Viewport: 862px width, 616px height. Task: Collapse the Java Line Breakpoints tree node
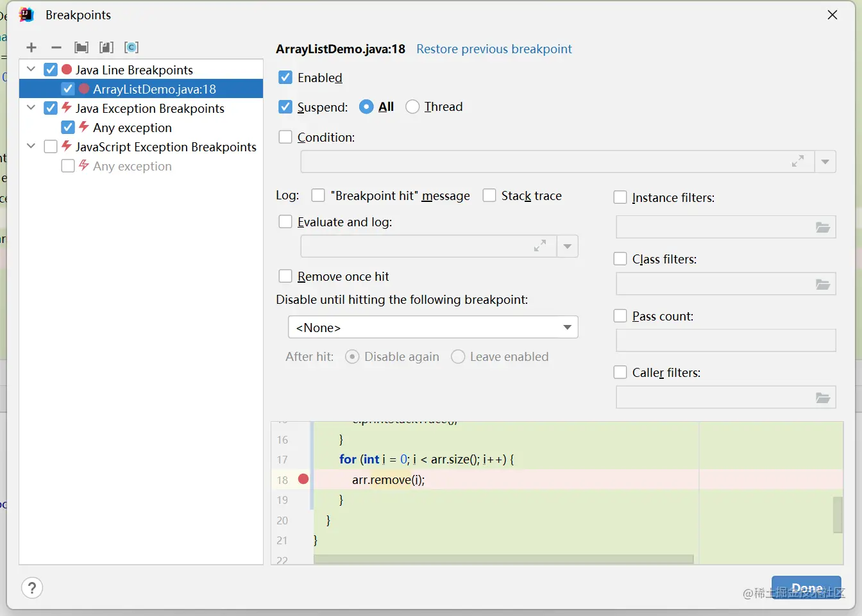pos(31,69)
